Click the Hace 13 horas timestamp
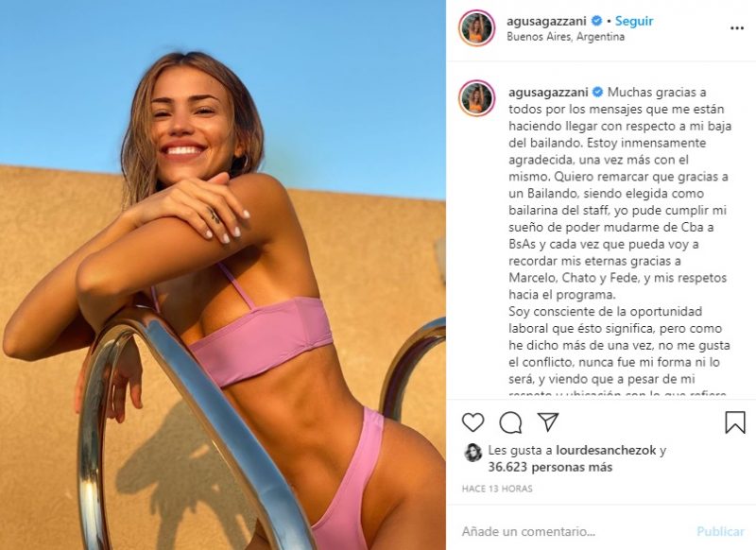 coord(497,489)
